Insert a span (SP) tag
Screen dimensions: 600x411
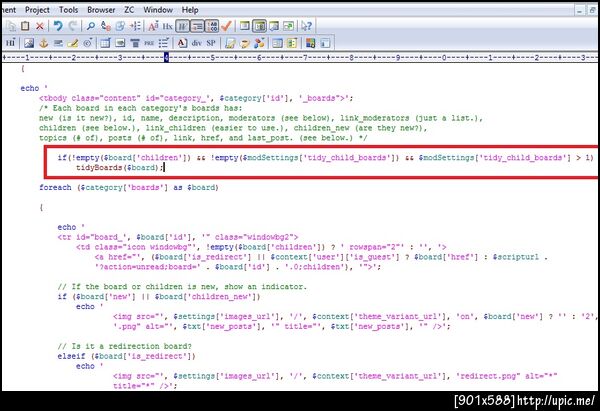point(211,43)
